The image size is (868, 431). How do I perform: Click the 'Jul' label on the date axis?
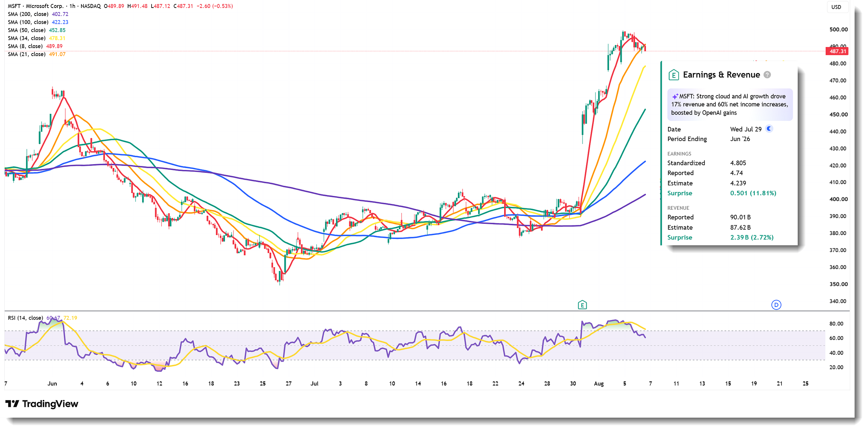click(314, 384)
